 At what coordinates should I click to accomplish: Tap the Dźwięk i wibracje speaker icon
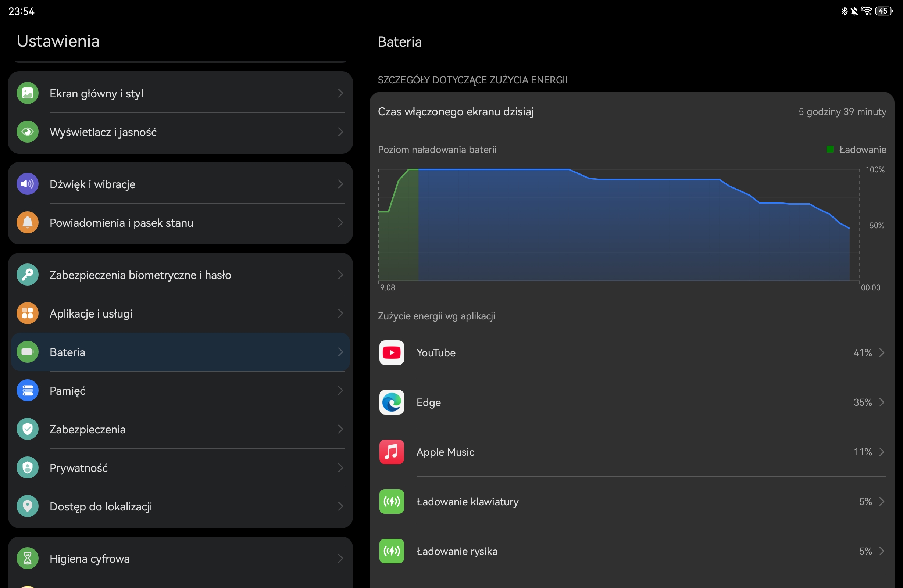pyautogui.click(x=27, y=184)
